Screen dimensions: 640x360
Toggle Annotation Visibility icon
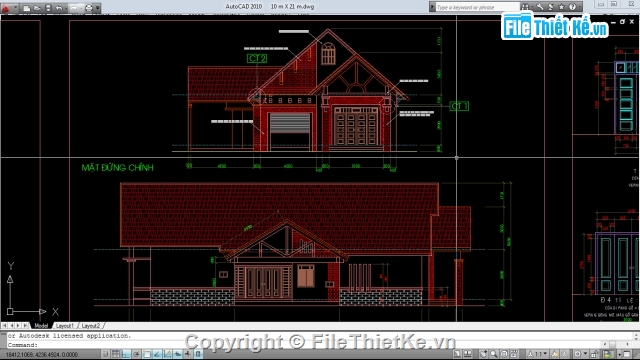pyautogui.click(x=555, y=354)
